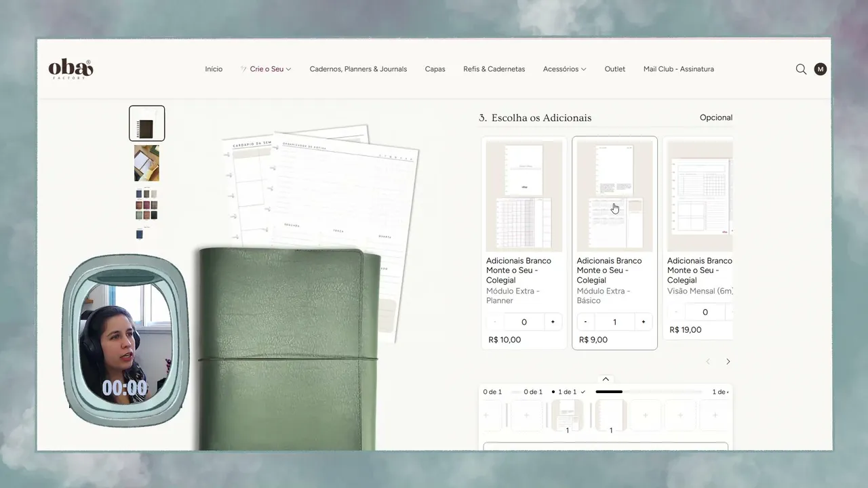Go to Refis & Cadernetas

(x=494, y=69)
